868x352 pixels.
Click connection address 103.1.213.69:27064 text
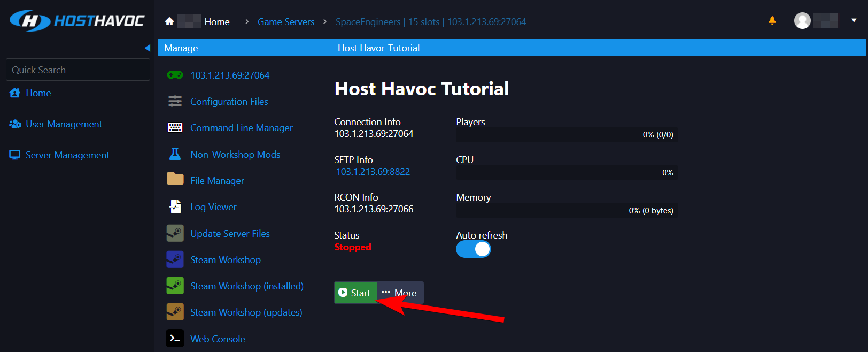[x=374, y=134]
